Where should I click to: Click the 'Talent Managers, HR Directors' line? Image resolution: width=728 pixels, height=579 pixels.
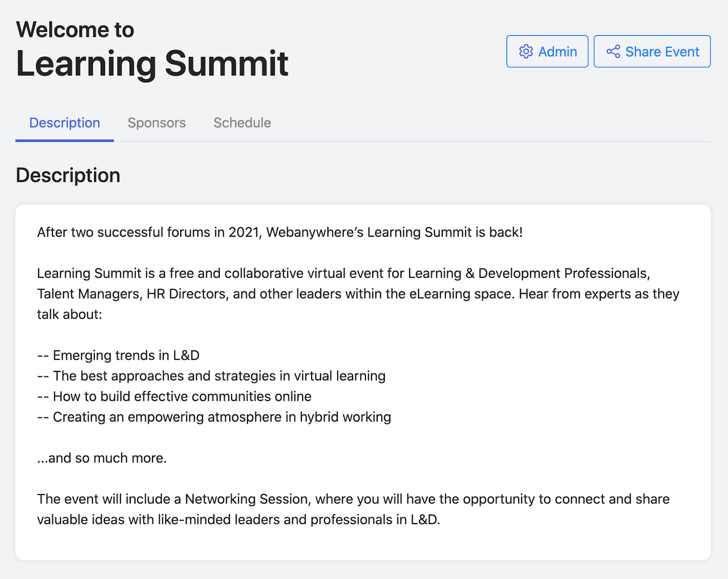click(358, 294)
